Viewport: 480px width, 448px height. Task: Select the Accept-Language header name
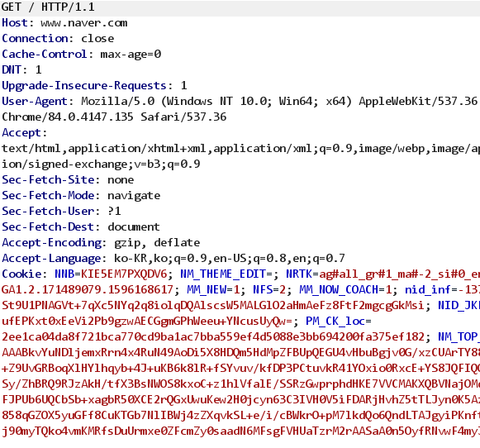tap(51, 259)
